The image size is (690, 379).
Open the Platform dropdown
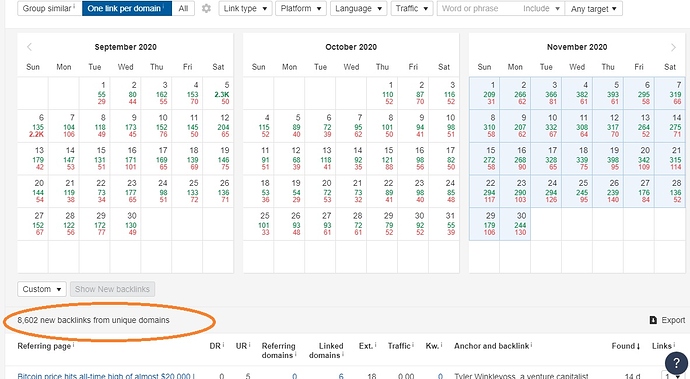[301, 8]
